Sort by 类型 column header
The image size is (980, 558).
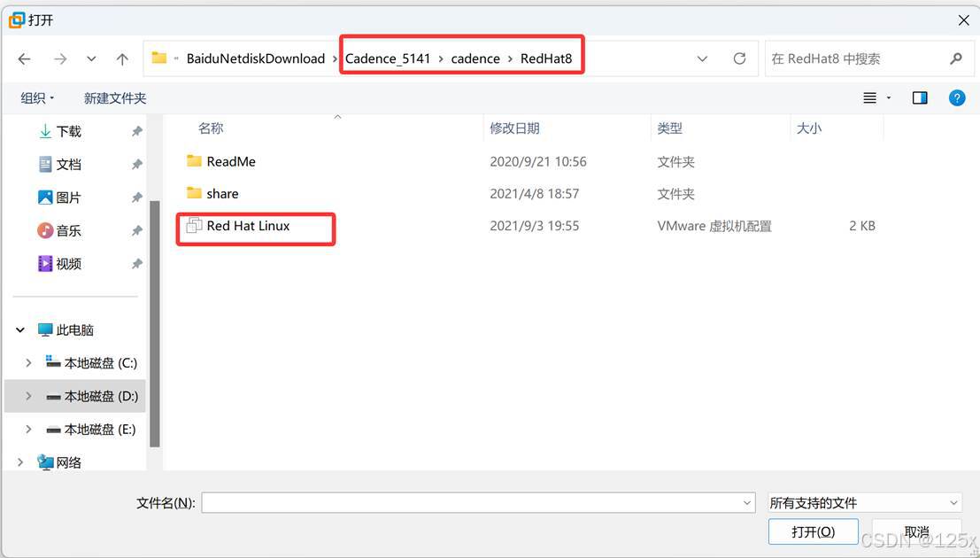pos(669,128)
